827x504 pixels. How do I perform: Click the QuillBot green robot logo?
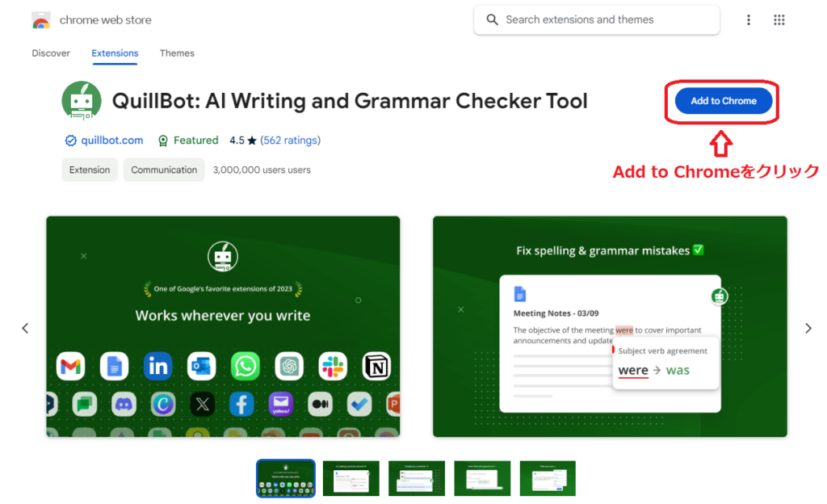[x=82, y=101]
